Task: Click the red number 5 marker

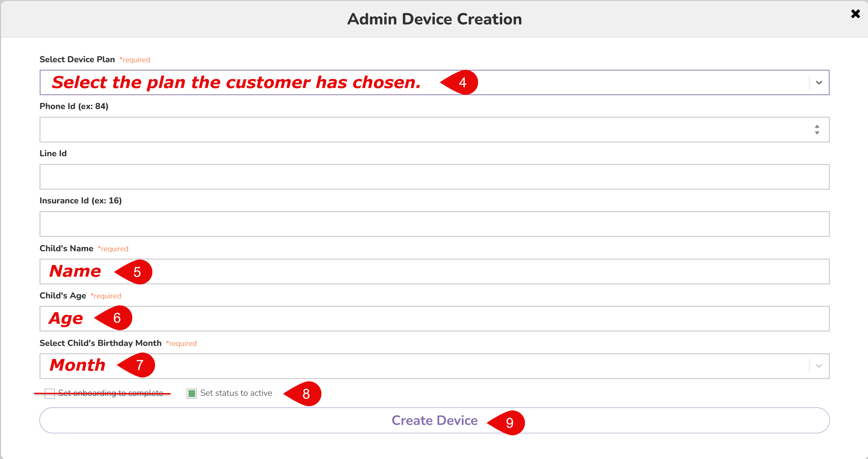Action: [137, 272]
